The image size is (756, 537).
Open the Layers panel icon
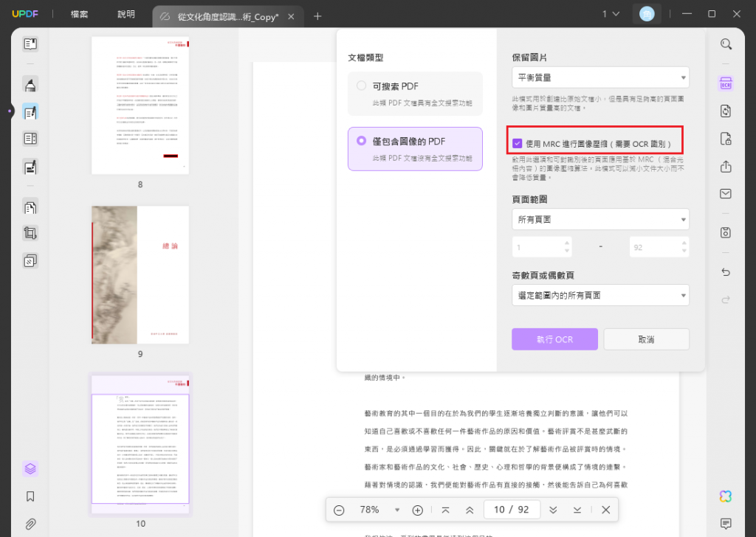pos(30,468)
